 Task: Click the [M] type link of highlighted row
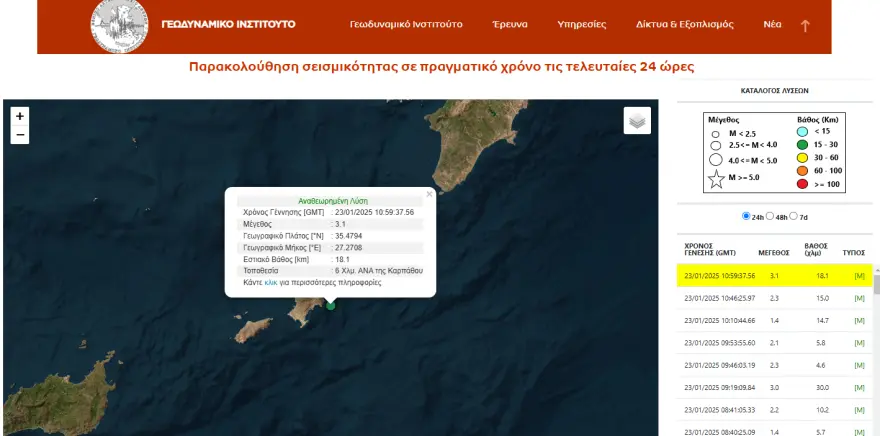pos(858,275)
